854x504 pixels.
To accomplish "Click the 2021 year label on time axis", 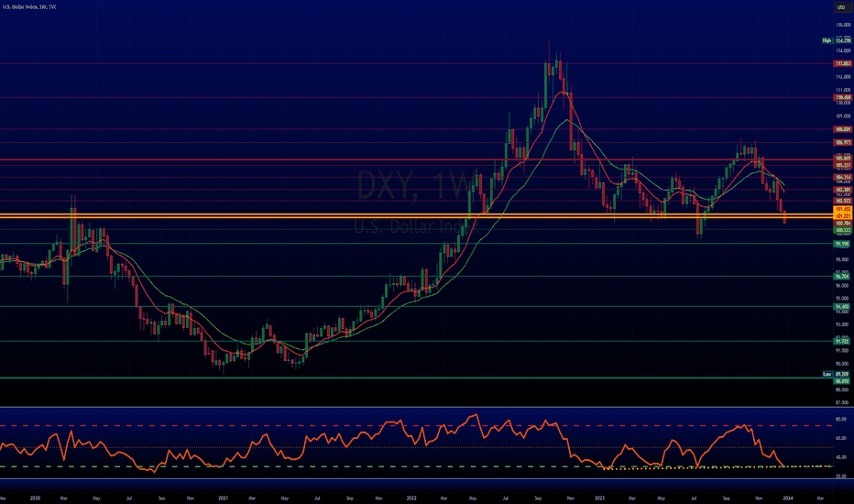I will (224, 498).
